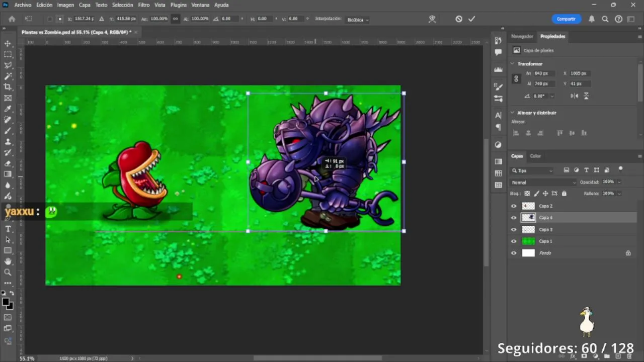Select the History Brush tool
Viewport: 644px width, 362px height.
coord(8,152)
